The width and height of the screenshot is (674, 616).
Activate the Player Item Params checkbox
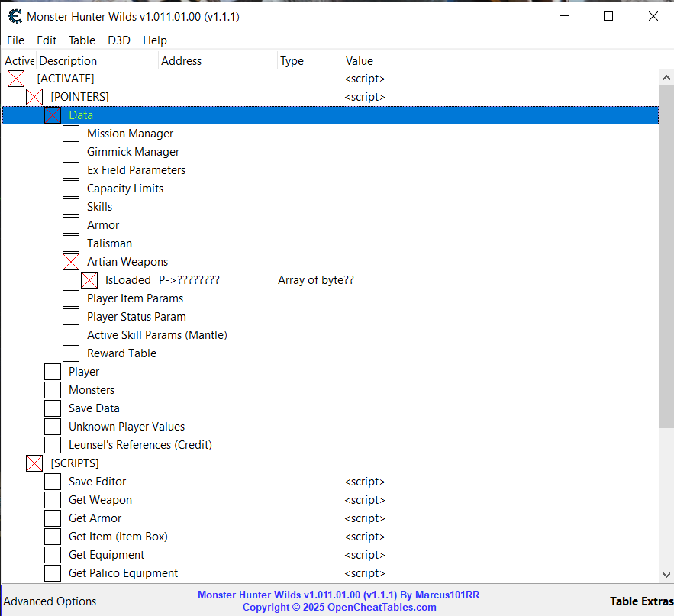point(71,298)
